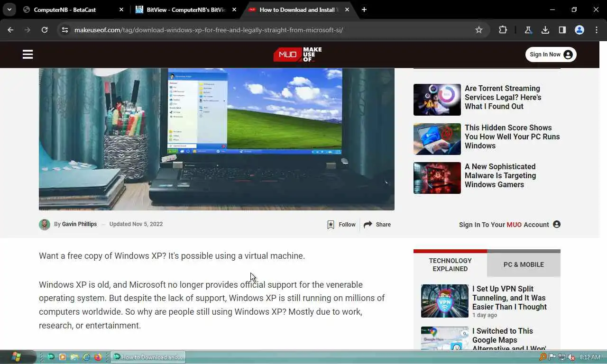
Task: Close the ComputerNB - BetaCast tab
Action: click(121, 9)
